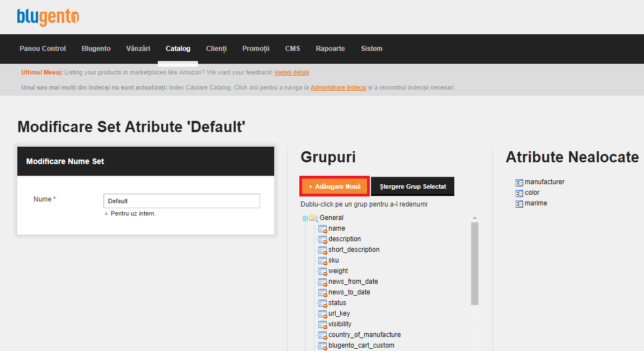
Task: Select the manufacturer unassigned attribute
Action: coord(544,182)
